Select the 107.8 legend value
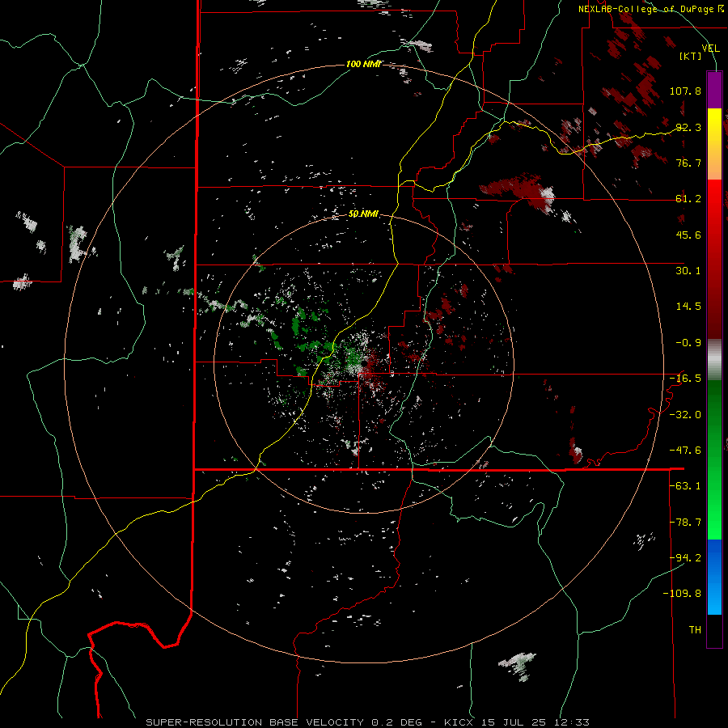 tap(685, 91)
